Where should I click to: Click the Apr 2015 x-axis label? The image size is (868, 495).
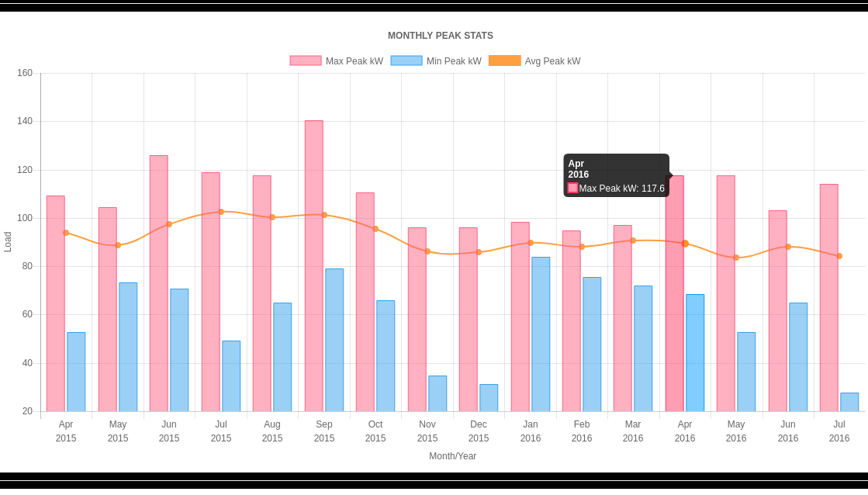66,431
